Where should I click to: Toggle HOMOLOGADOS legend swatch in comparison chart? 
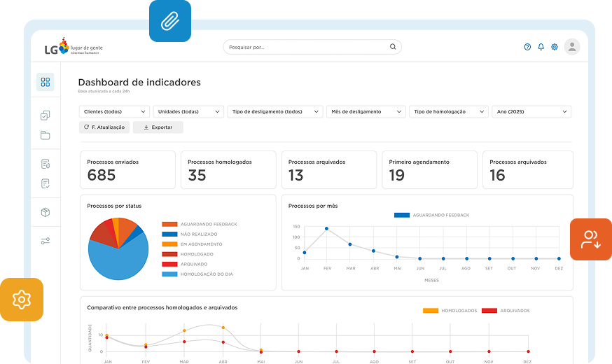pos(431,310)
